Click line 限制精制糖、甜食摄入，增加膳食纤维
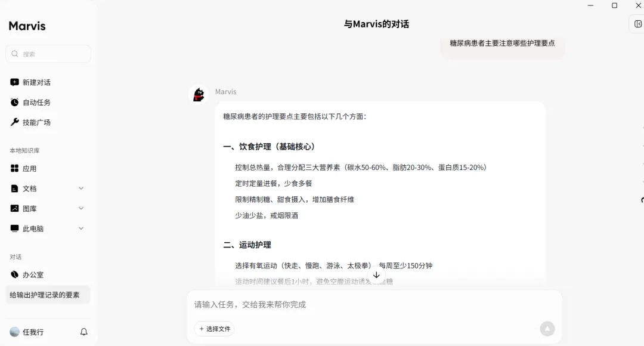 point(295,199)
